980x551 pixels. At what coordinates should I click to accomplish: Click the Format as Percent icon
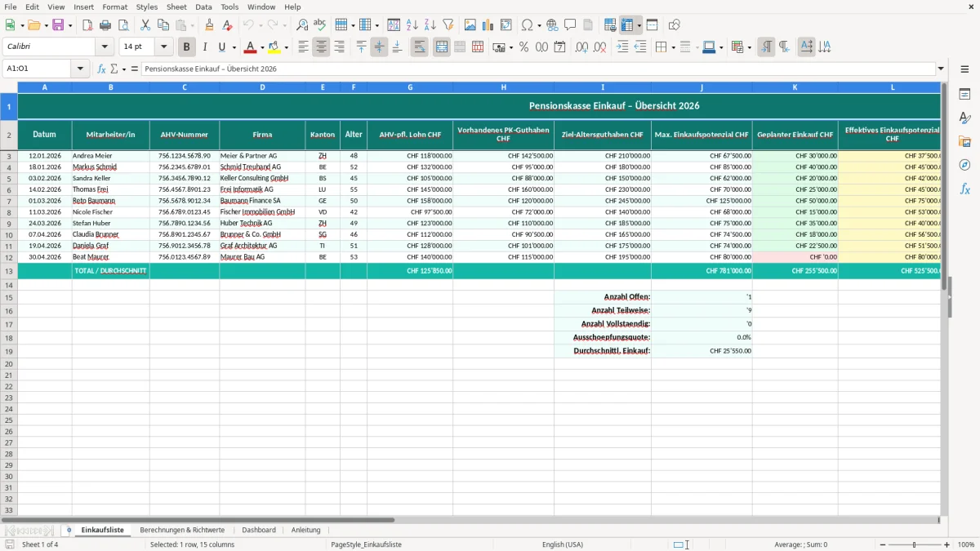[x=523, y=47]
